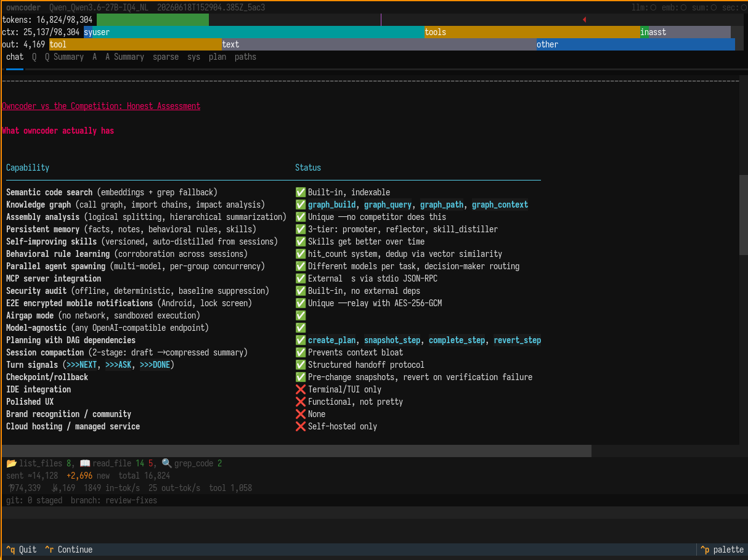Open the paths tab
748x560 pixels.
tap(245, 57)
